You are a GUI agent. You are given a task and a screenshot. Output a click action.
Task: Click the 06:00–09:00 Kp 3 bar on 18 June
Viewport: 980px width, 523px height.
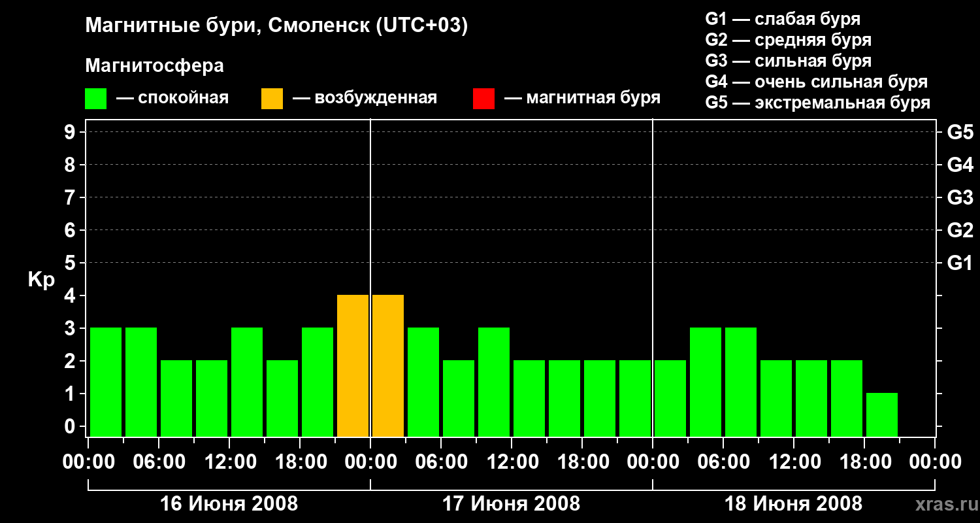click(x=741, y=382)
